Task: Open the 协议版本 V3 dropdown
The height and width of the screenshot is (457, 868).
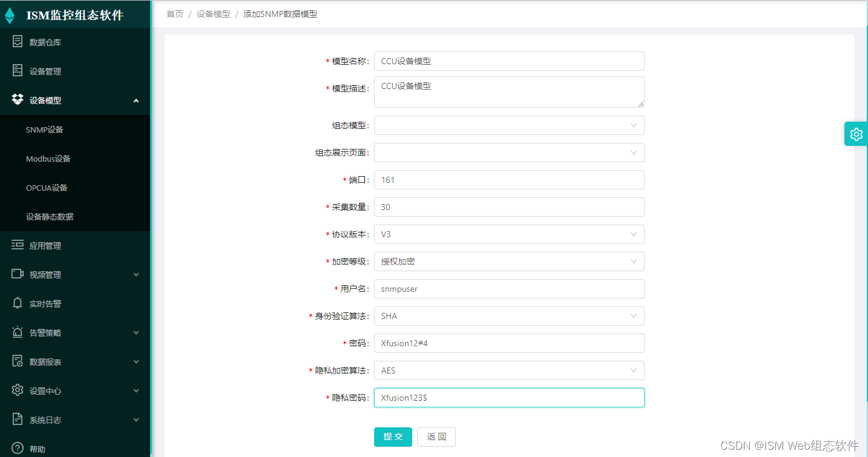Action: coord(509,234)
